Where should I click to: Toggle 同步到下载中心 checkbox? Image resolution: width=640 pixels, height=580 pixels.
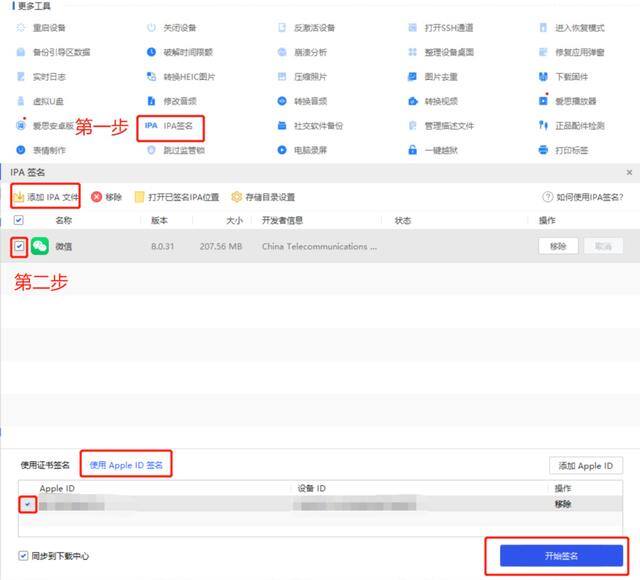pyautogui.click(x=23, y=556)
